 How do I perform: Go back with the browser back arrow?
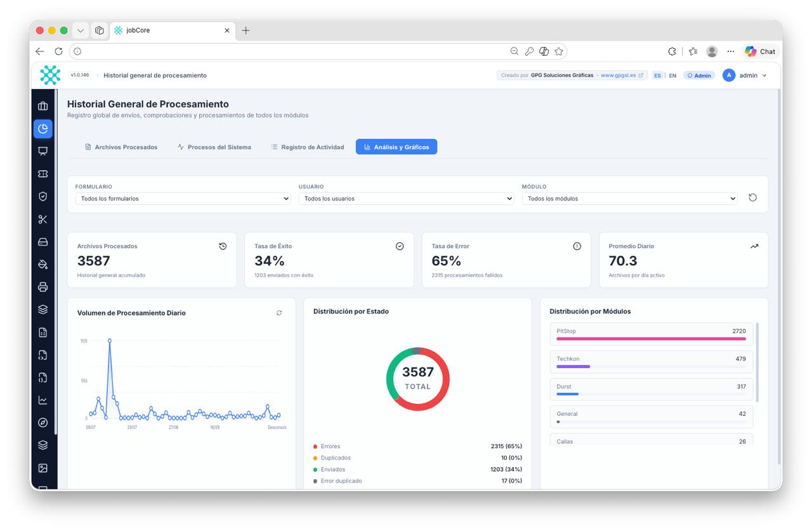pyautogui.click(x=40, y=51)
